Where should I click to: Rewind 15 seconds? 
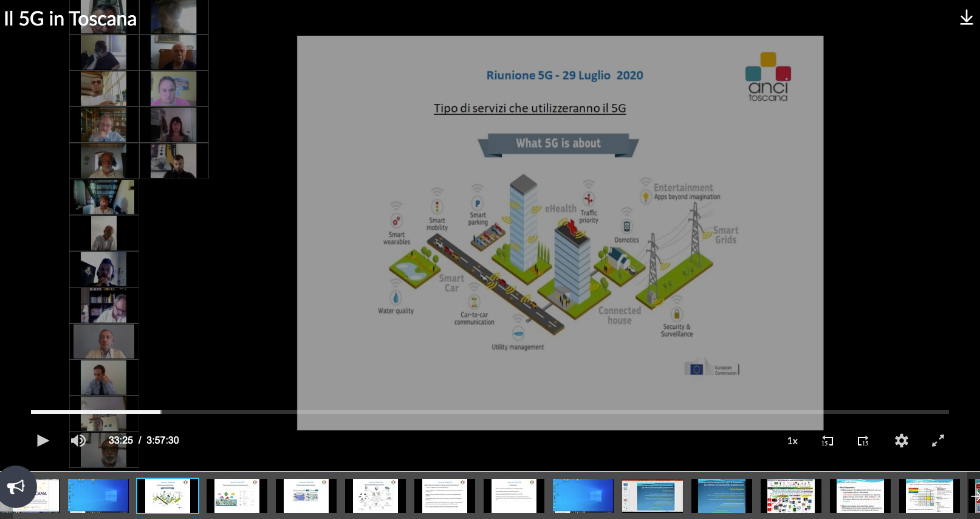click(827, 441)
